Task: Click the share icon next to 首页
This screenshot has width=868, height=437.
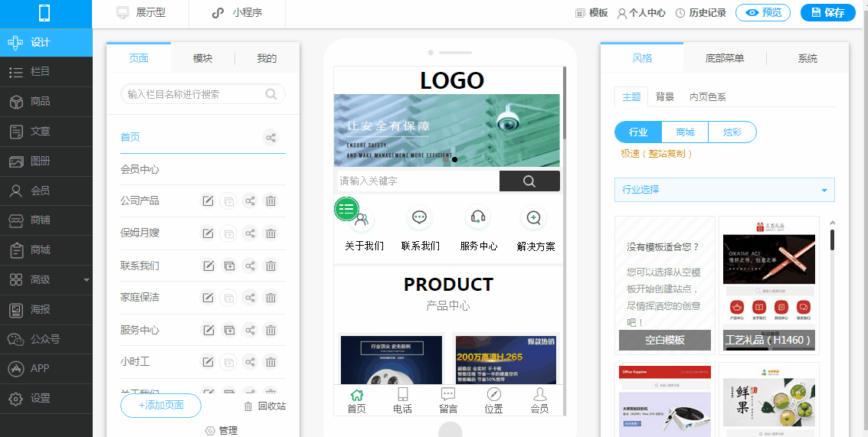Action: (270, 138)
